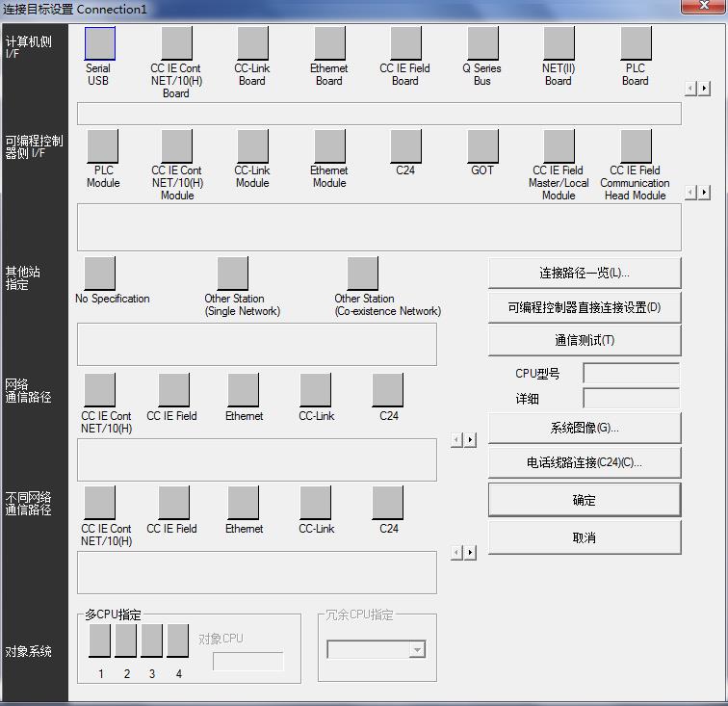Click the PLC Module icon
This screenshot has width=728, height=706.
point(102,145)
